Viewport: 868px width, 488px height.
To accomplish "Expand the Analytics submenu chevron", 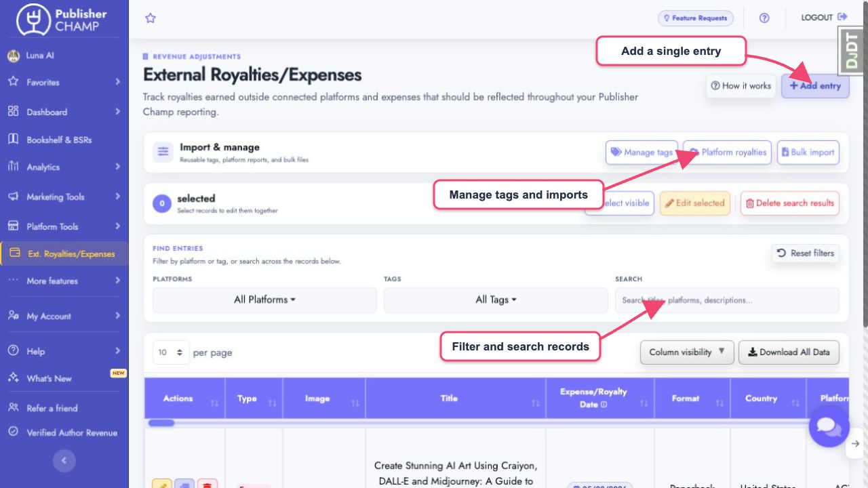I will 118,167.
